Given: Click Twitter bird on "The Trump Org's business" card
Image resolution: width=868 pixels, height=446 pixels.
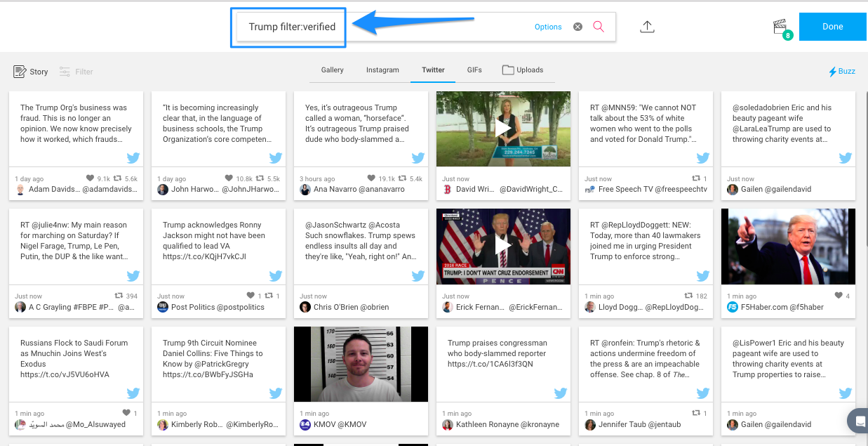Looking at the screenshot, I should pos(133,158).
